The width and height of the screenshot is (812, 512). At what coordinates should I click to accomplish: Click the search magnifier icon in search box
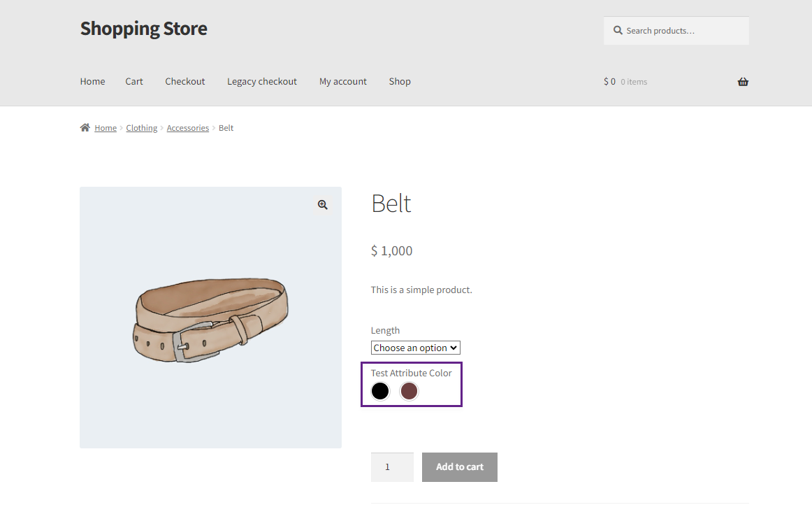tap(618, 31)
